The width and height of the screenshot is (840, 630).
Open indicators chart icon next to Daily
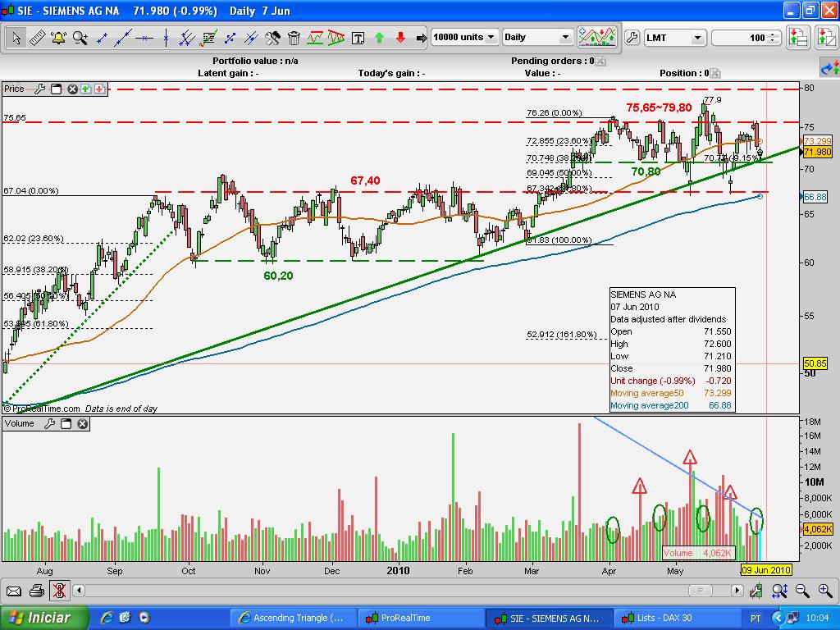[x=597, y=37]
